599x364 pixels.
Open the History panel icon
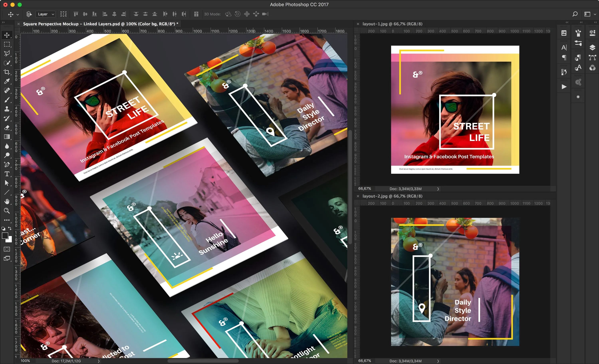coord(564,72)
